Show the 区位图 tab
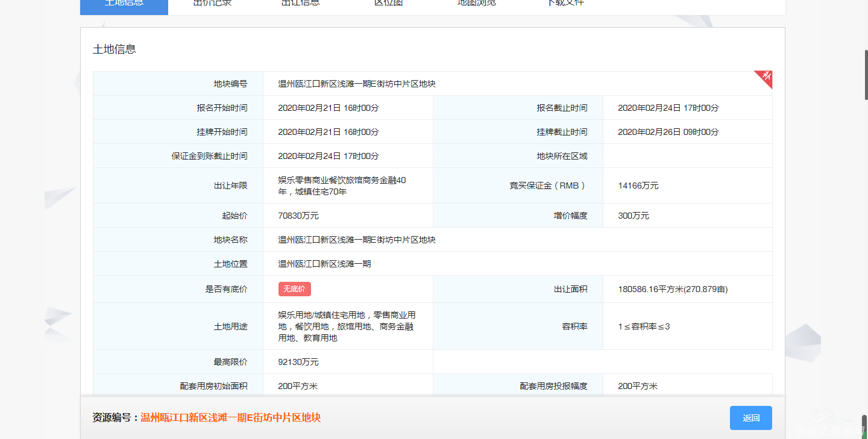 click(388, 5)
